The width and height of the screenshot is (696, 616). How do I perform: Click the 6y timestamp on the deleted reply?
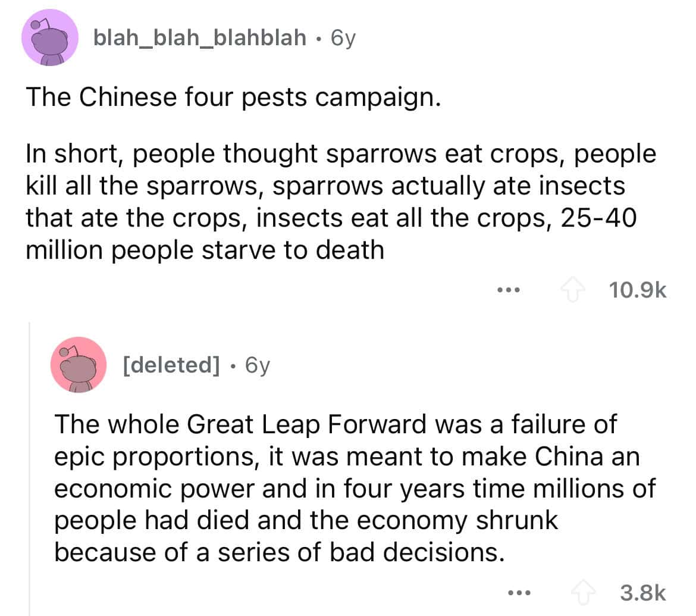coord(257,364)
